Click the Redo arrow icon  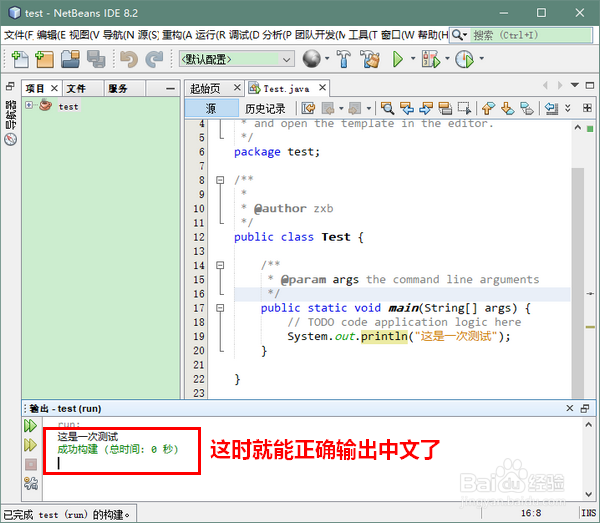click(154, 59)
